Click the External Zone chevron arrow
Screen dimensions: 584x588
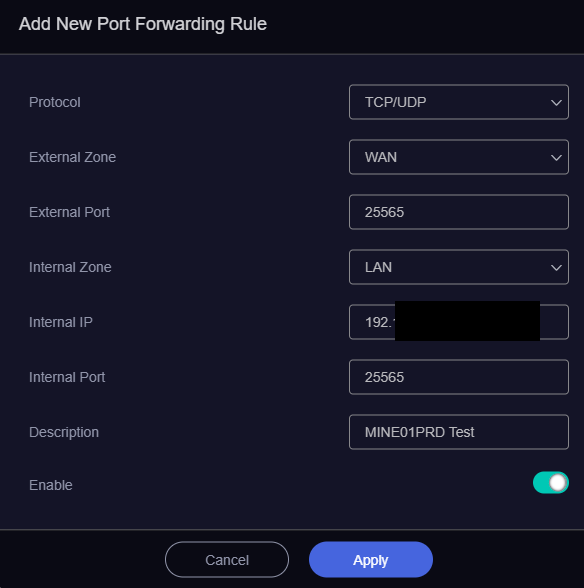pyautogui.click(x=556, y=158)
